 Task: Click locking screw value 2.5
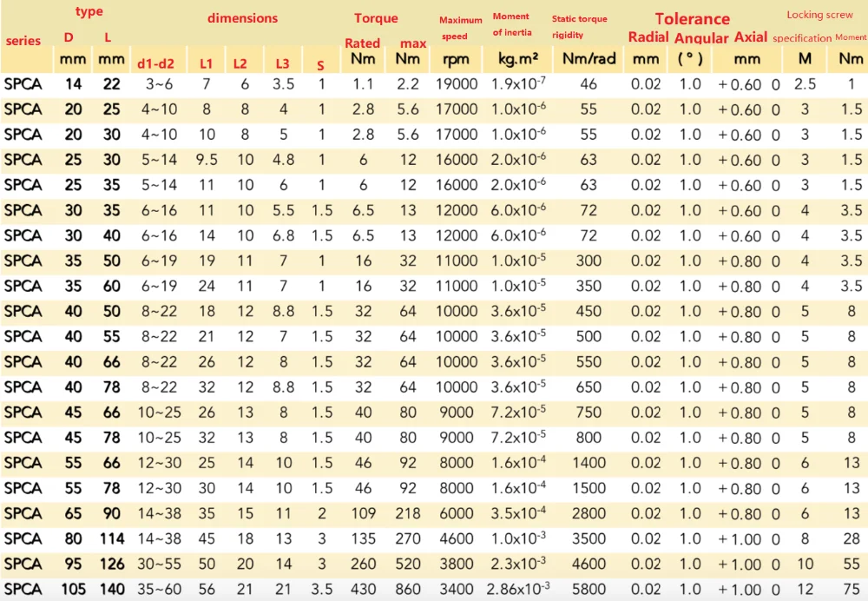coord(805,84)
